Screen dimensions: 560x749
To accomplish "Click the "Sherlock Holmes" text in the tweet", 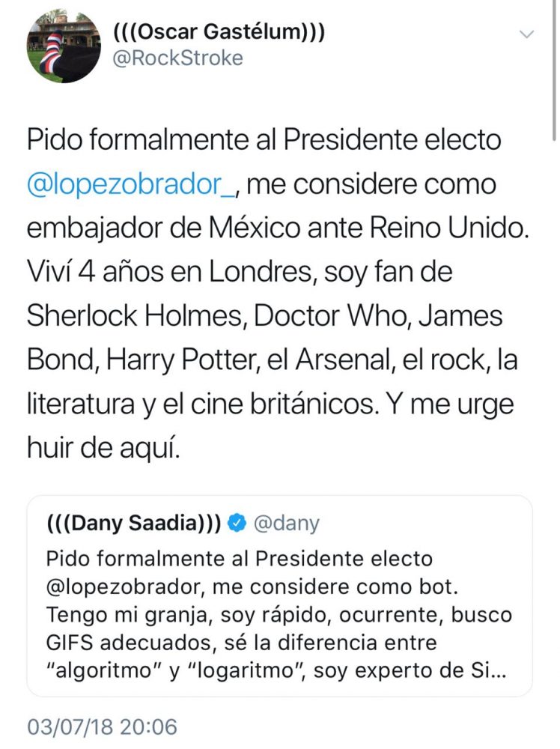I will pos(133,316).
